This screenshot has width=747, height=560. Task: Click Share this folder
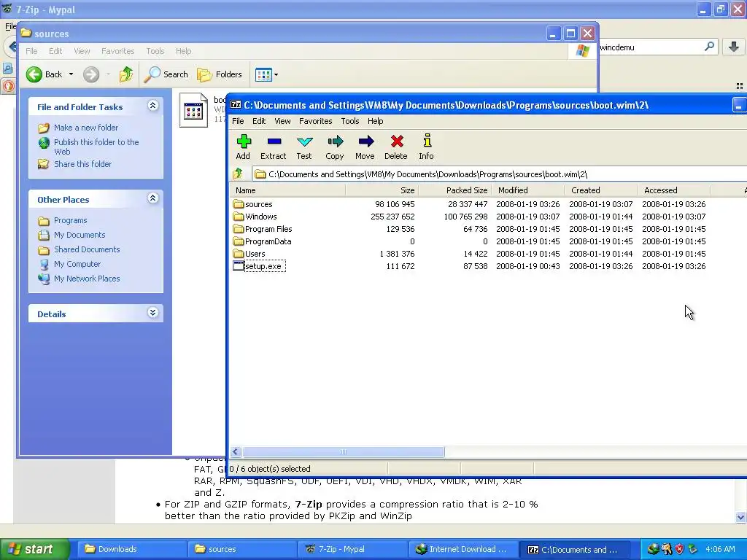point(82,164)
